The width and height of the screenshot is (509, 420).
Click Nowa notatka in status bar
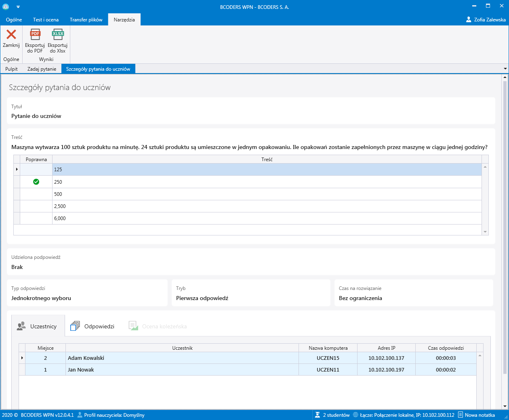click(x=480, y=415)
